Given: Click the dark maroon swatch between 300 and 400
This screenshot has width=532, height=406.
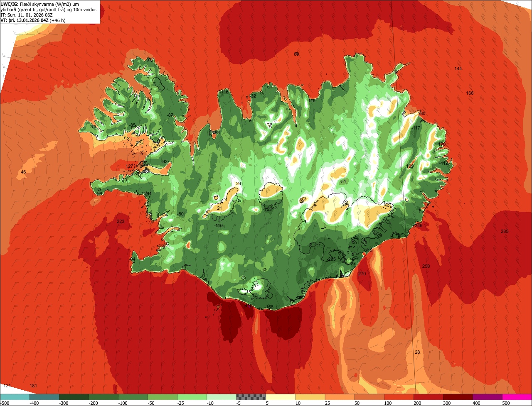Looking at the screenshot, I should 458,397.
